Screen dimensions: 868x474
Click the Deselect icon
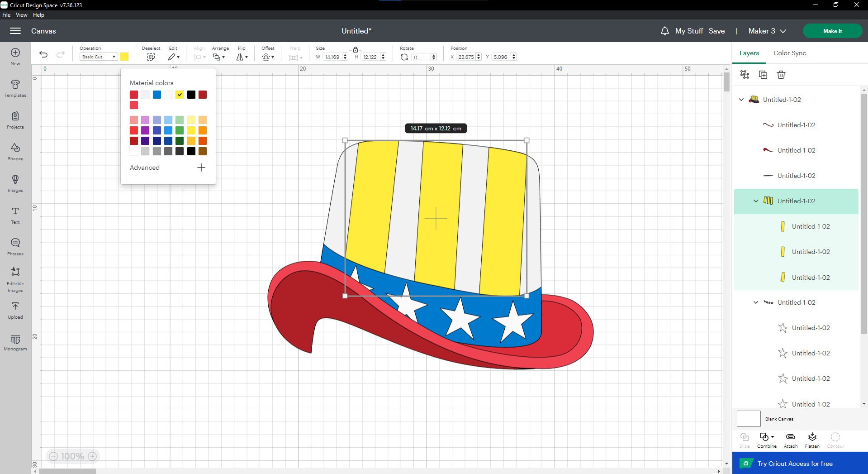pyautogui.click(x=151, y=57)
